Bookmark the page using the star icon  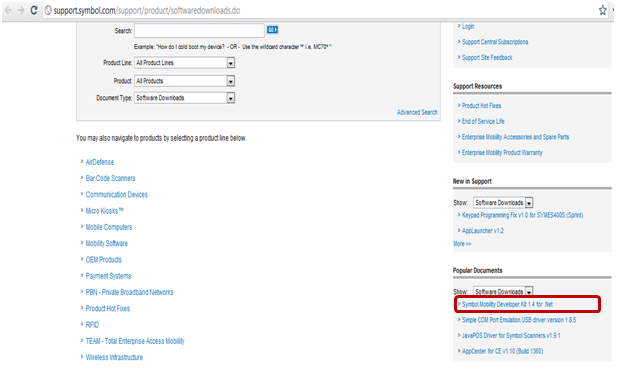(602, 10)
